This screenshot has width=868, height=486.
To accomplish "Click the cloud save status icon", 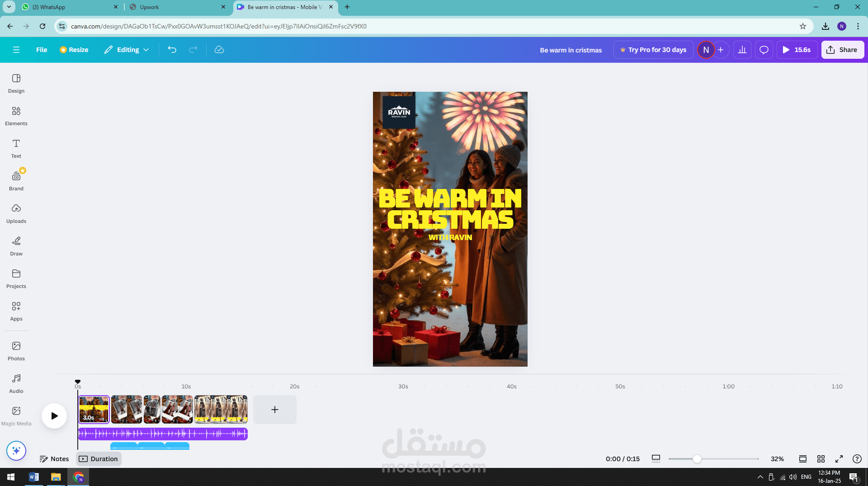I will pos(219,50).
